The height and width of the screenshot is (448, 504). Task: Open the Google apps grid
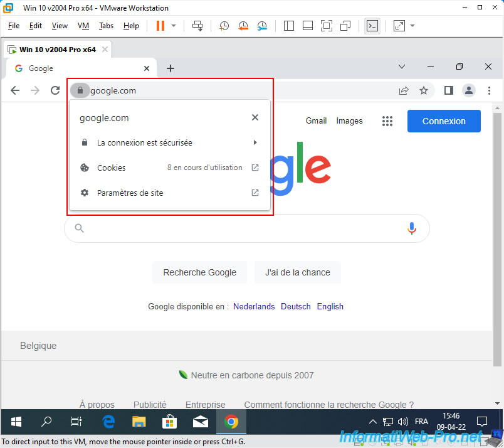(387, 121)
